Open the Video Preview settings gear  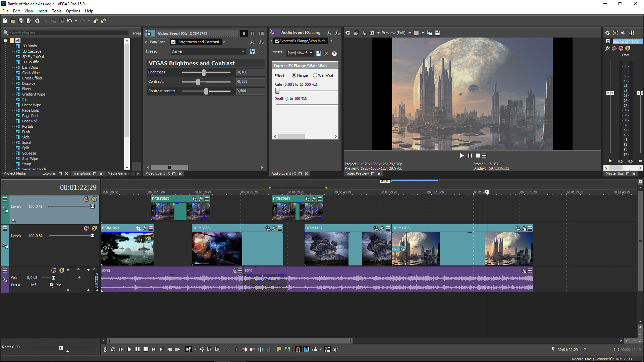coord(348,33)
